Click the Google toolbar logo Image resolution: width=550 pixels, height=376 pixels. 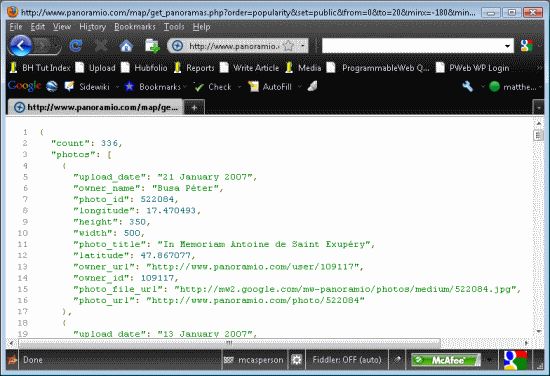click(x=24, y=86)
